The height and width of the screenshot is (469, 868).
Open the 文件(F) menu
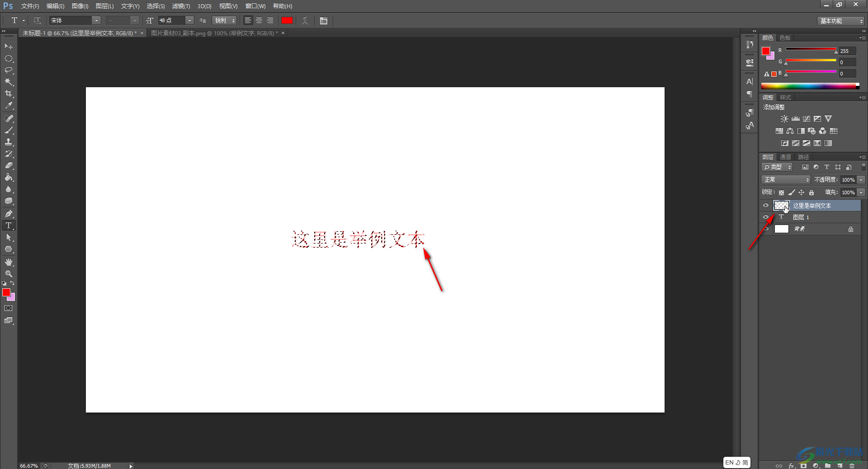(x=30, y=6)
